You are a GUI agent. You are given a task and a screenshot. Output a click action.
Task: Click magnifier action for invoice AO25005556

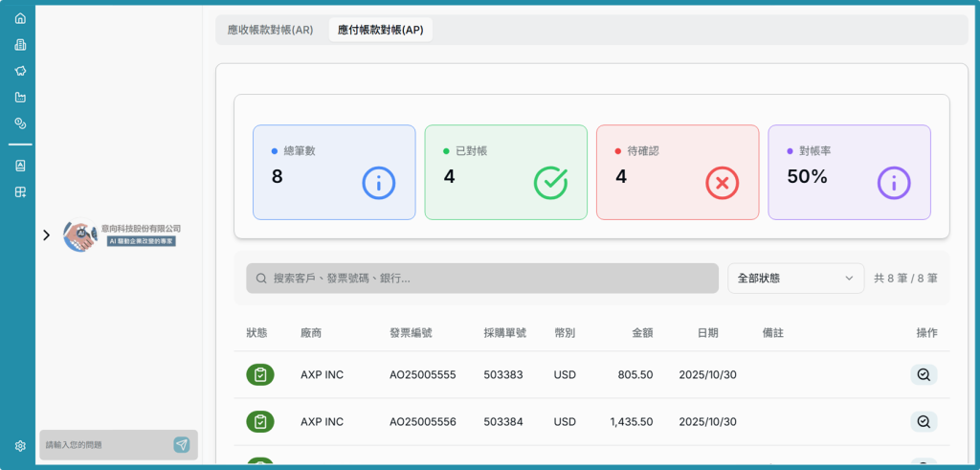923,421
